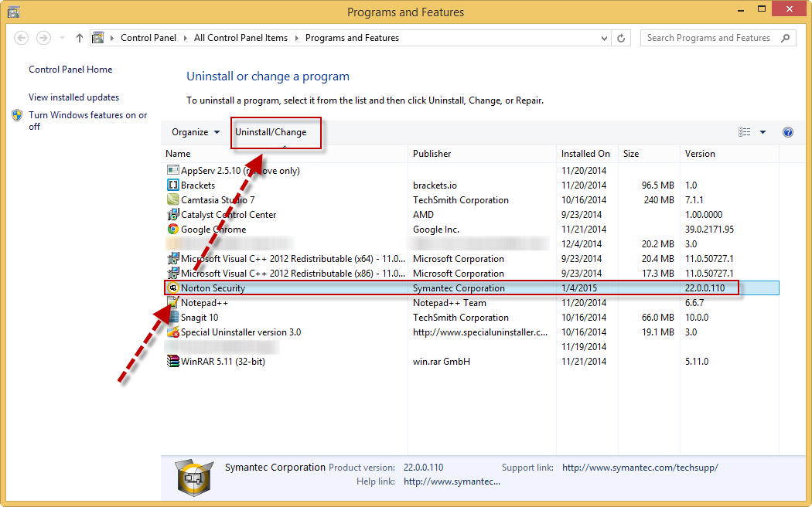Select the WinRAR 5.11 icon
The height and width of the screenshot is (507, 812).
[173, 361]
